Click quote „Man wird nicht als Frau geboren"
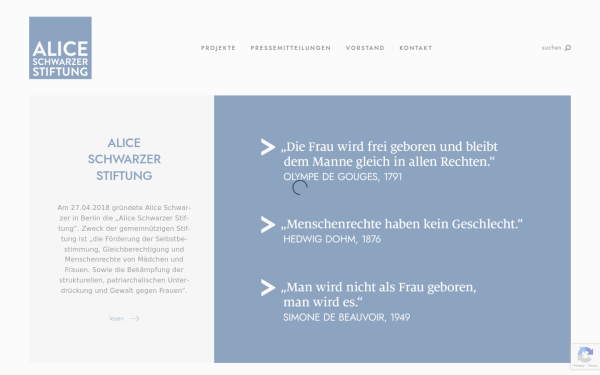 pos(379,294)
